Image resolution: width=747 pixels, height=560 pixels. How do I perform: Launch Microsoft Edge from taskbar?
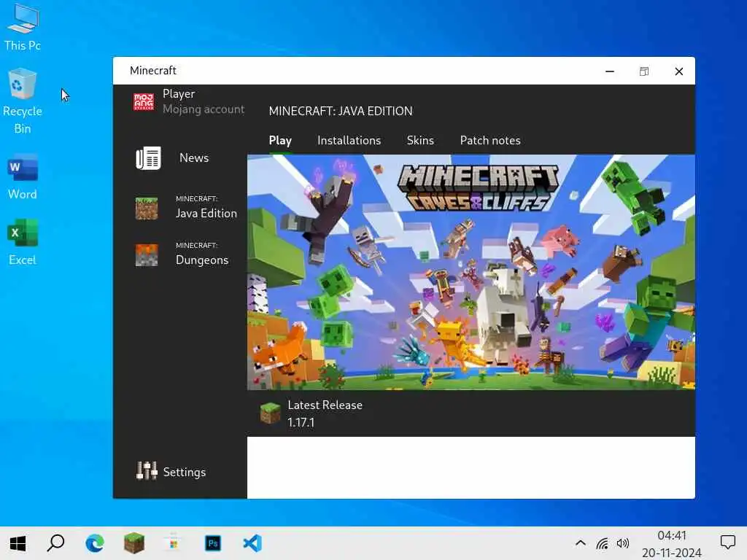tap(95, 542)
